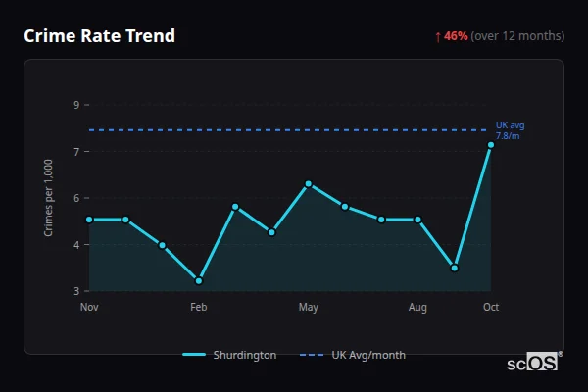The height and width of the screenshot is (392, 588).
Task: Click the Shurdington cyan legend line swatch
Action: pos(194,355)
